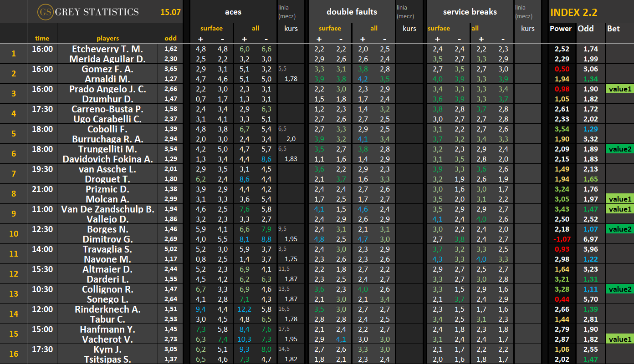Click the value2 tag for Borges match

click(620, 229)
